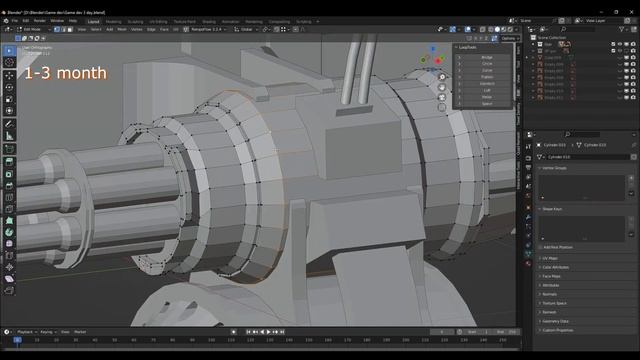Select the Poly Build tool
The image size is (640, 360).
(9, 221)
